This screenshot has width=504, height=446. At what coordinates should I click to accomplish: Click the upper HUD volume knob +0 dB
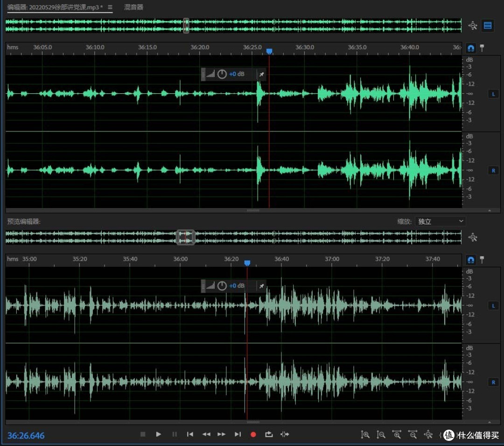[x=222, y=74]
